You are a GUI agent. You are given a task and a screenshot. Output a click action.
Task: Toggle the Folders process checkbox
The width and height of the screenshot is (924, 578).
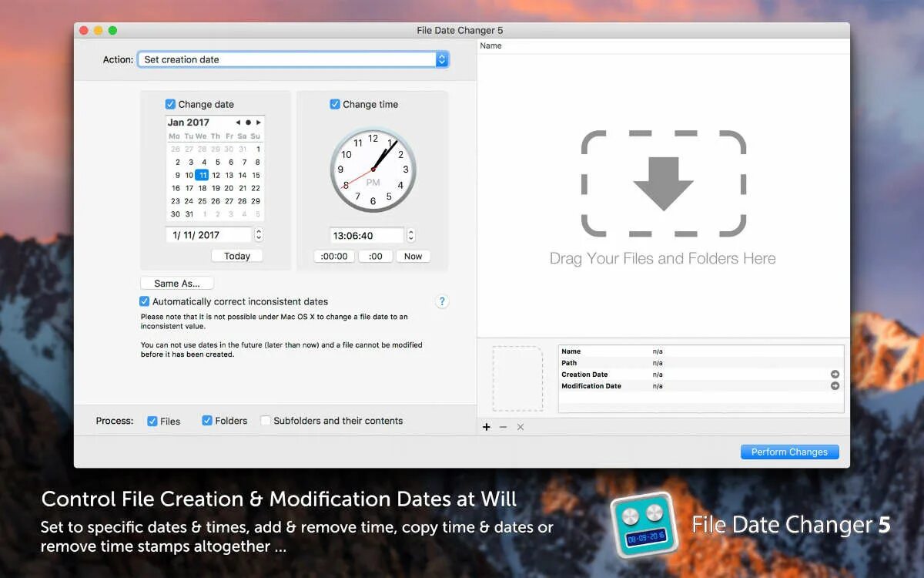(207, 421)
